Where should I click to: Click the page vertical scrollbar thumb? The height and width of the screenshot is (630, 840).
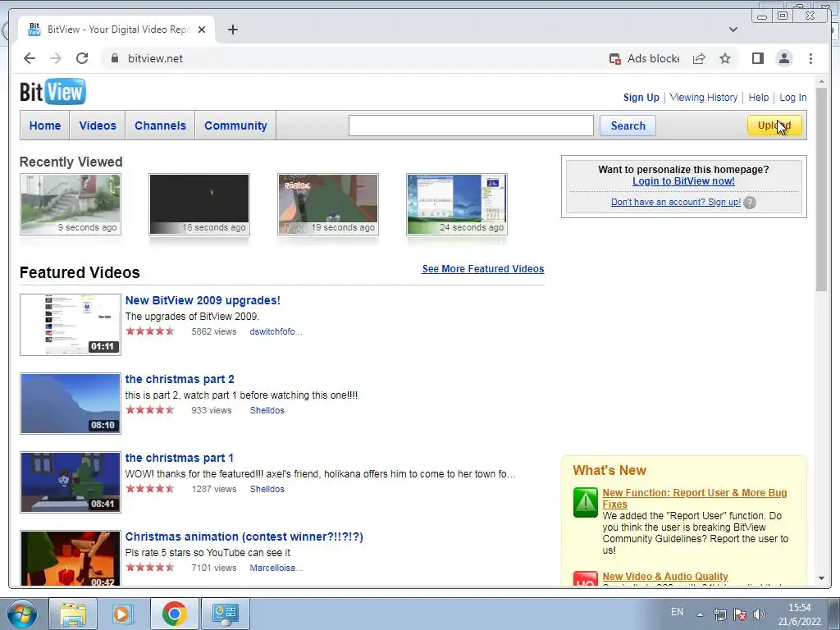pyautogui.click(x=821, y=189)
